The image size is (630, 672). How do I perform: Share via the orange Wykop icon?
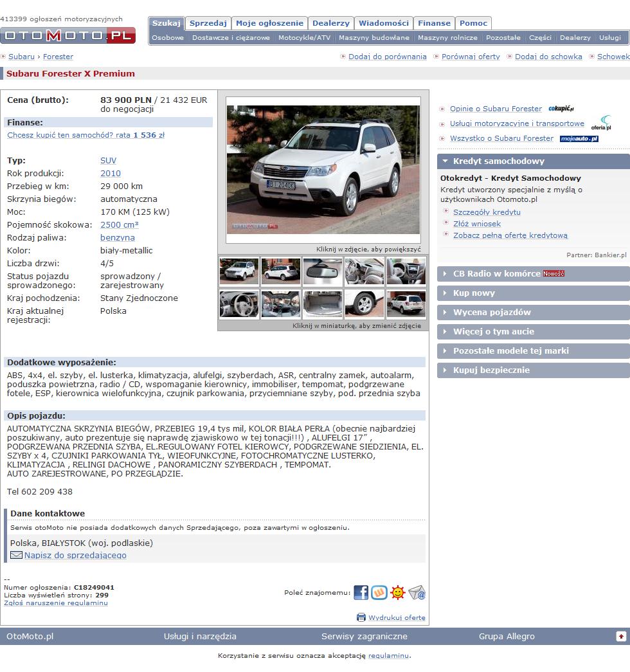pyautogui.click(x=379, y=593)
